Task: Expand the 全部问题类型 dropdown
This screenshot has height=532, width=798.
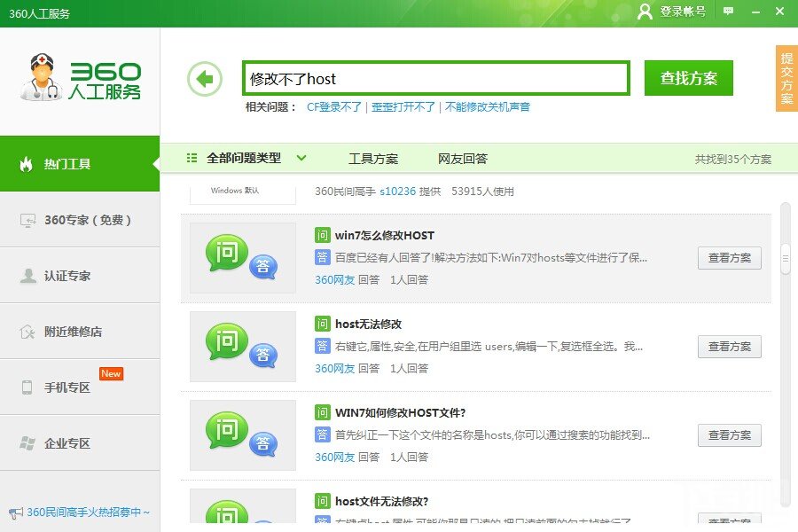Action: (x=302, y=158)
